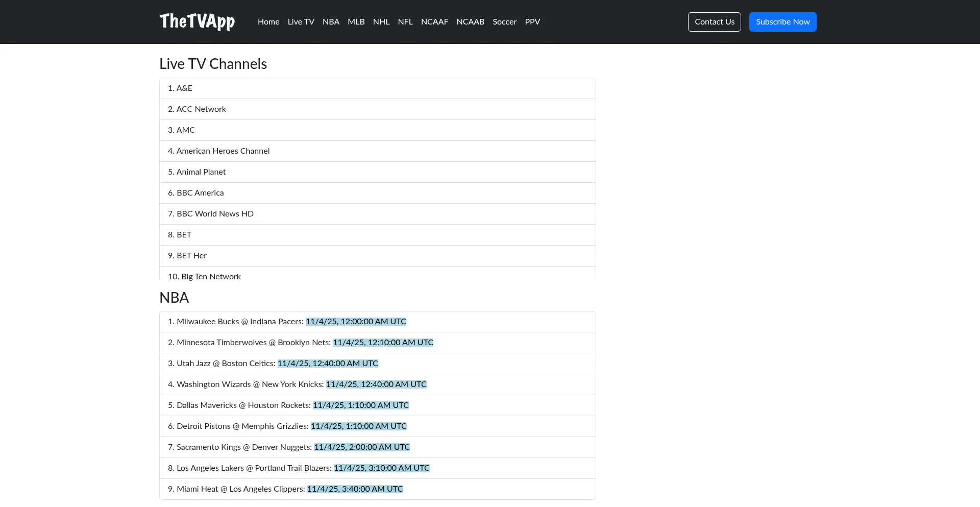Open the NBA section in navbar
Image resolution: width=980 pixels, height=507 pixels.
click(331, 22)
